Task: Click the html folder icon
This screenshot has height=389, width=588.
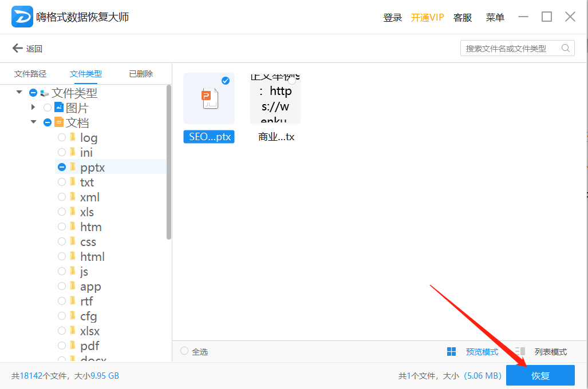Action: point(73,256)
